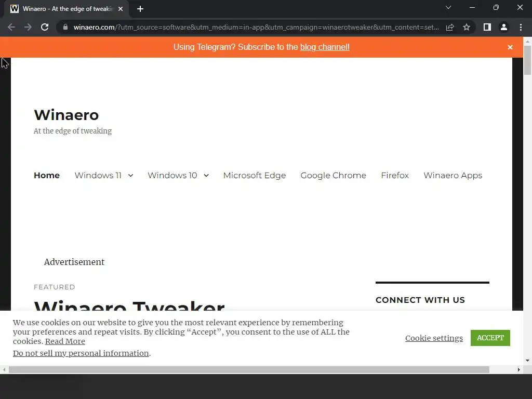The width and height of the screenshot is (532, 399).
Task: Click the vertical scrollbar down arrow
Action: [528, 361]
